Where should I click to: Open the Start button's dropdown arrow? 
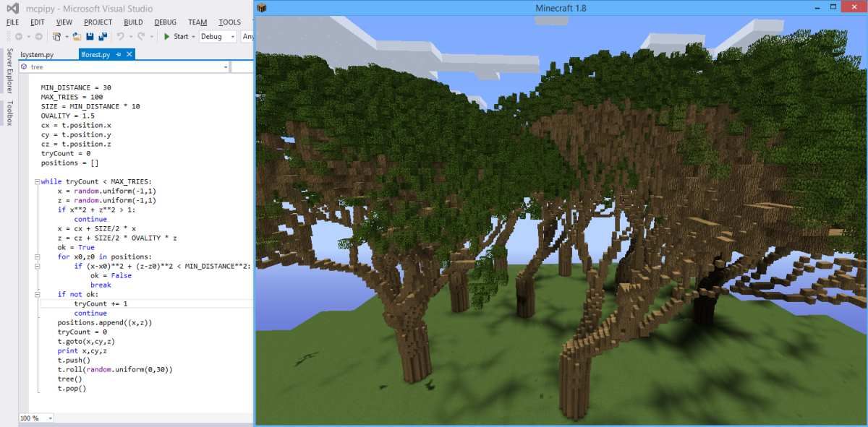click(x=193, y=36)
